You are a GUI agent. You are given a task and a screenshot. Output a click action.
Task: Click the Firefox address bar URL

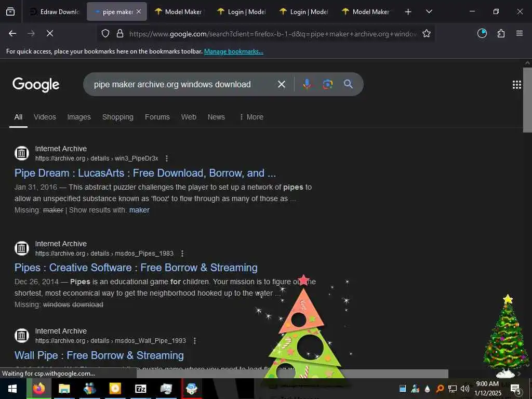(x=272, y=34)
